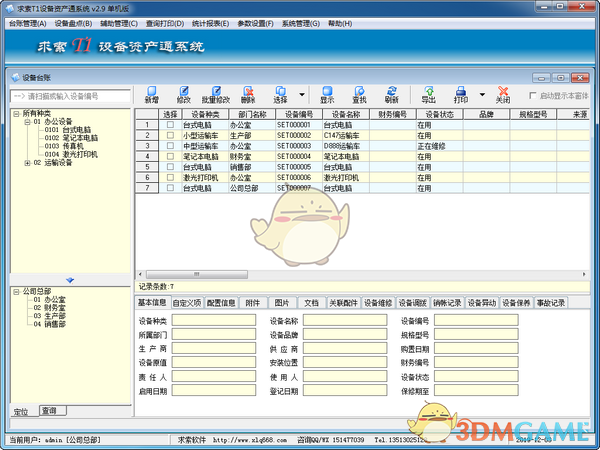The image size is (600, 450).
Task: Open 批量修改 batch edit tool
Action: pos(216,95)
